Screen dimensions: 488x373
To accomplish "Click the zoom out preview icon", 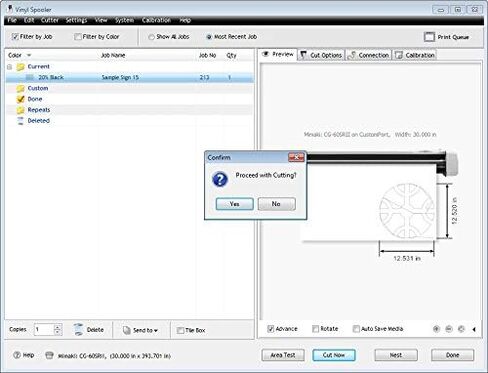I will 449,329.
